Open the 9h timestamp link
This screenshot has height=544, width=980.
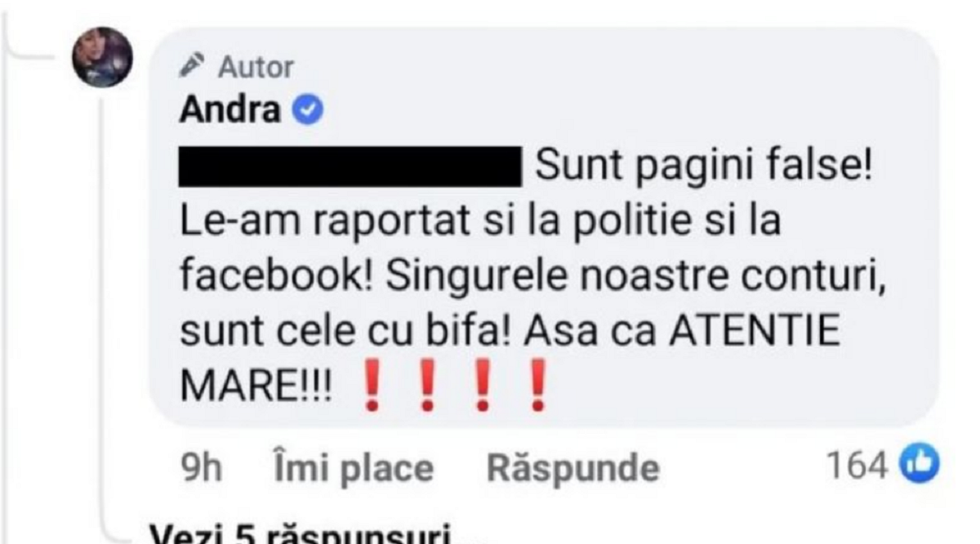(199, 468)
